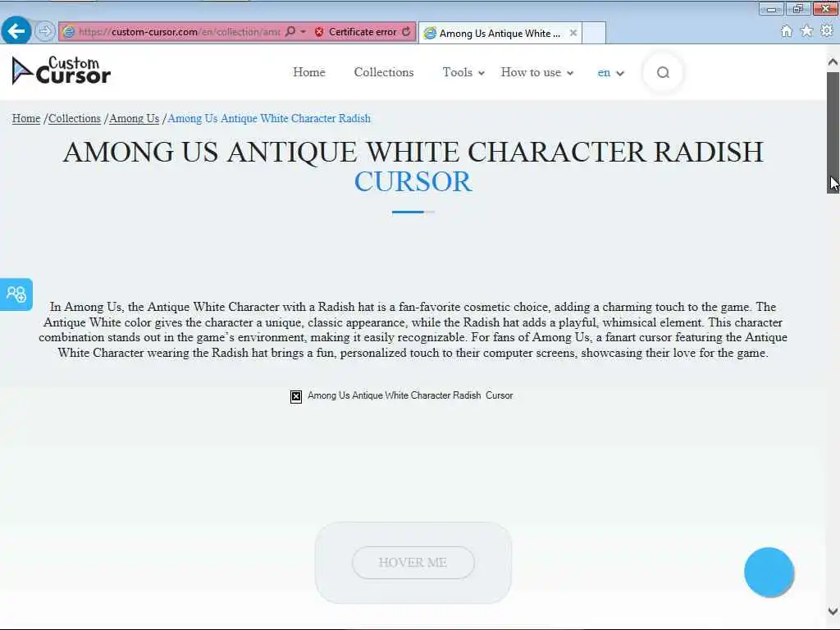
Task: Click the browser Forward arrow button
Action: [x=45, y=31]
